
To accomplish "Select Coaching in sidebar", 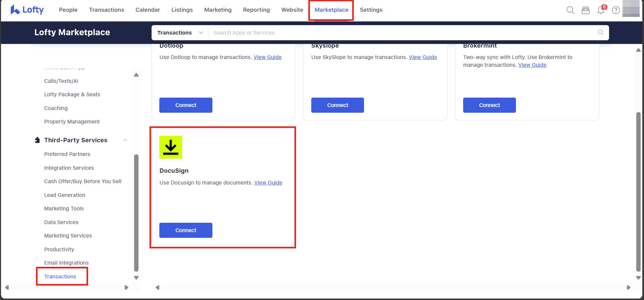I will 56,108.
